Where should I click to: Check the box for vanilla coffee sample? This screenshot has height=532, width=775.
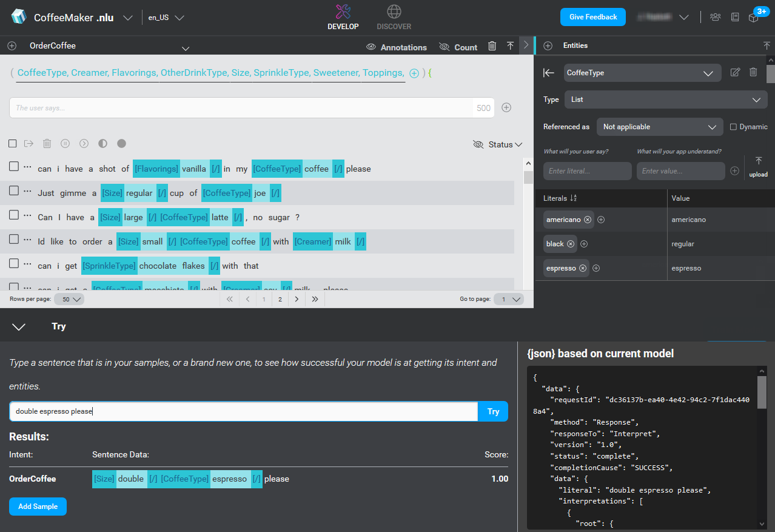tap(13, 166)
